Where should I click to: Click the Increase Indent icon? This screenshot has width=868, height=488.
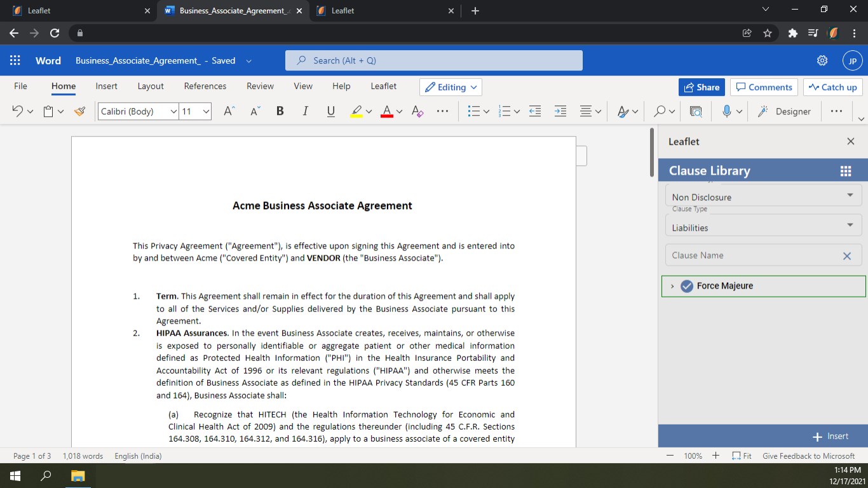coord(560,111)
